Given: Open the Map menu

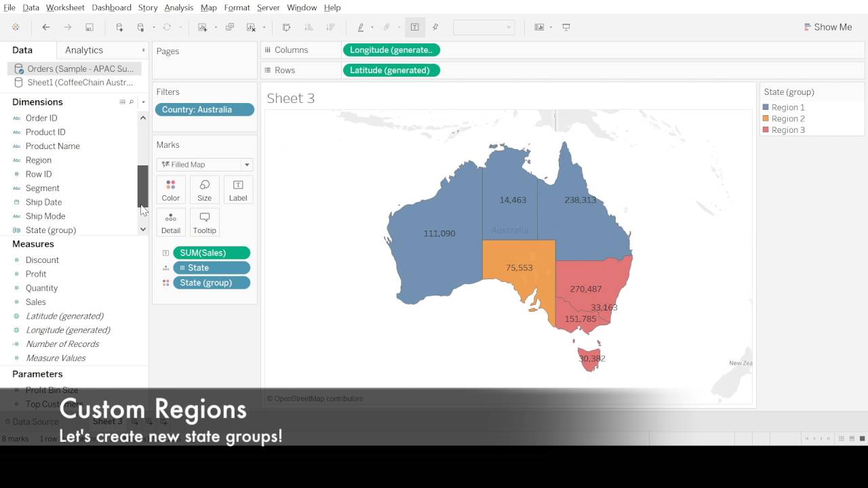Looking at the screenshot, I should click(x=209, y=7).
